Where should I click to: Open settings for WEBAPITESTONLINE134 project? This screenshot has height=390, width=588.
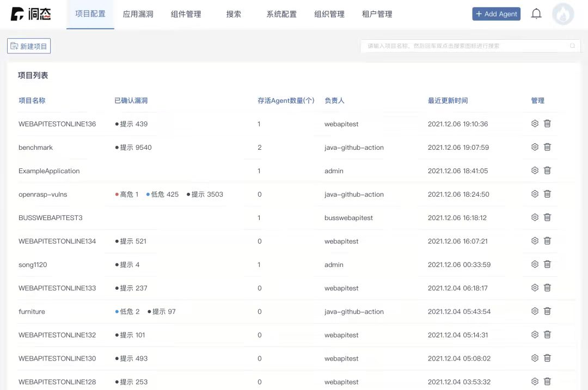click(x=535, y=241)
